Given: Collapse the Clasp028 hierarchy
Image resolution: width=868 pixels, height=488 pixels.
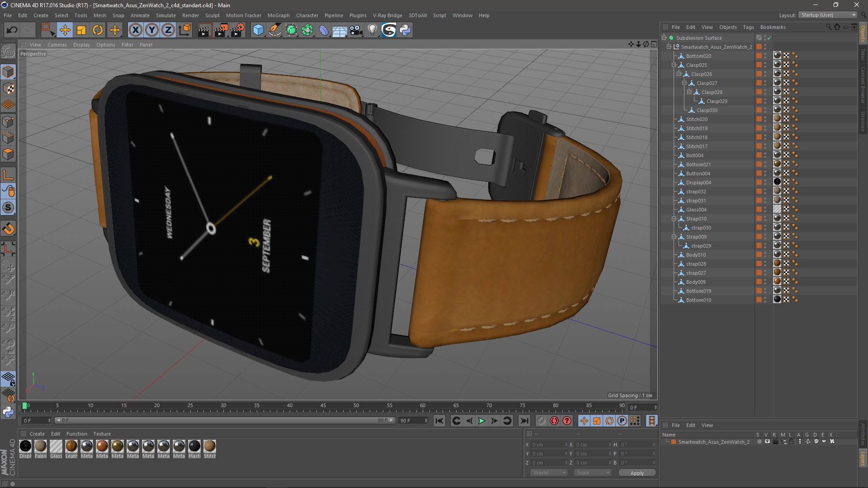Looking at the screenshot, I should coord(689,92).
